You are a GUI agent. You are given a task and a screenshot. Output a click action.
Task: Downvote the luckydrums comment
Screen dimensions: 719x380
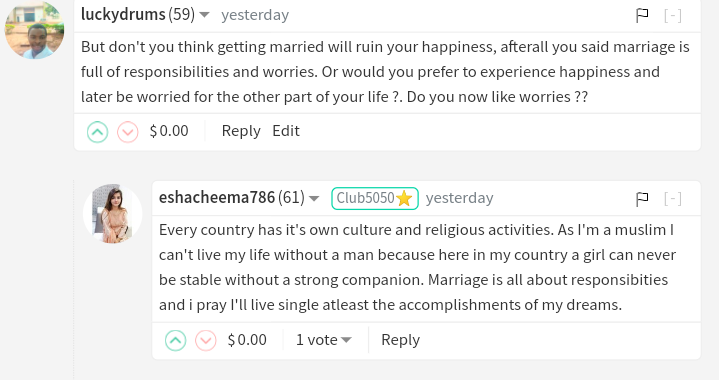click(127, 132)
